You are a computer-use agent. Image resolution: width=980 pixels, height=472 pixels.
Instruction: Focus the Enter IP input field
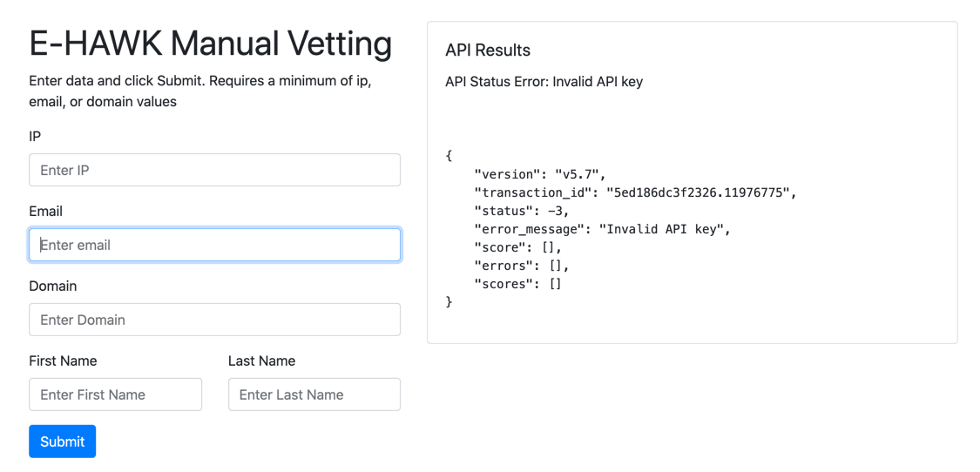point(214,170)
